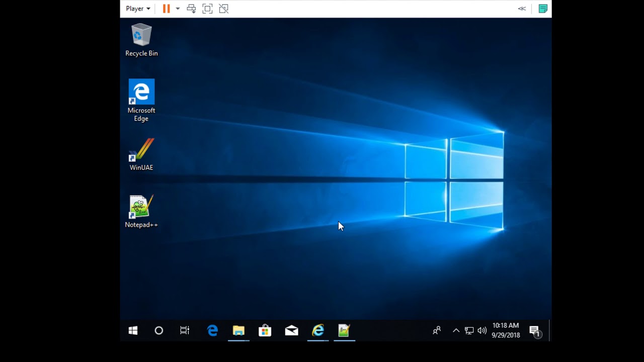Click the Show desktop sliver at taskbar end

(x=550, y=330)
